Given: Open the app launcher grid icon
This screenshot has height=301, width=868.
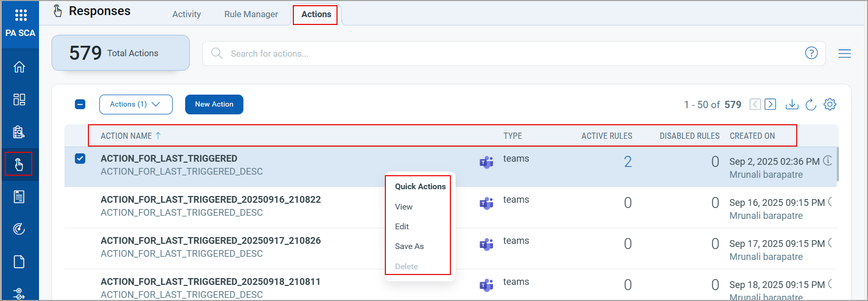Looking at the screenshot, I should [20, 15].
